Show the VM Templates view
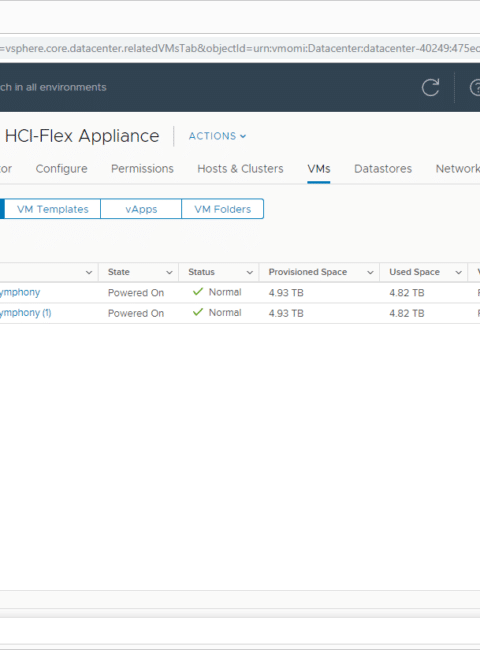Image resolution: width=480 pixels, height=650 pixels. (x=52, y=209)
